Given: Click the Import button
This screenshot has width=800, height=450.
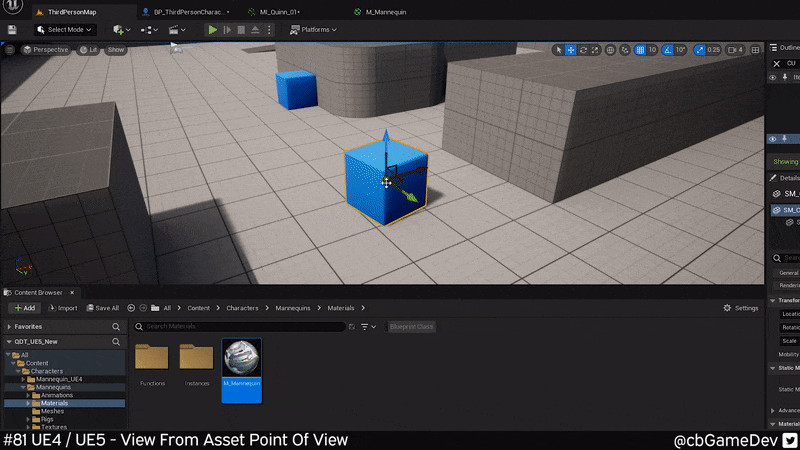Looking at the screenshot, I should tap(62, 308).
